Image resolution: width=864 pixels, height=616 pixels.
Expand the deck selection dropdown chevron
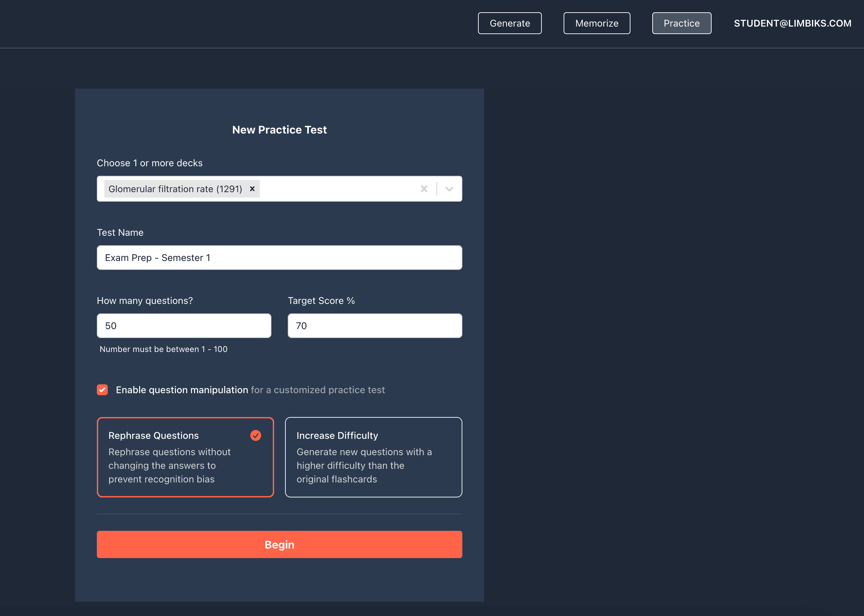tap(449, 188)
